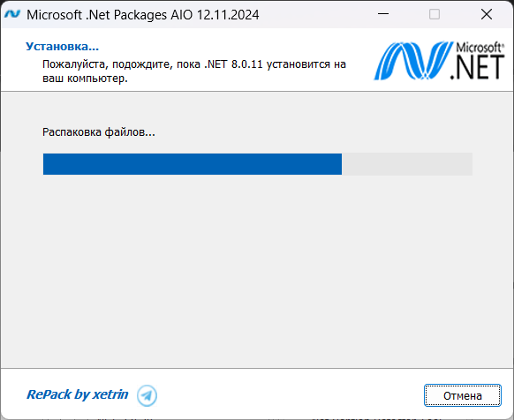Click the unfilled gray part of progress bar
Viewport: 514px width, 420px height.
pos(407,164)
